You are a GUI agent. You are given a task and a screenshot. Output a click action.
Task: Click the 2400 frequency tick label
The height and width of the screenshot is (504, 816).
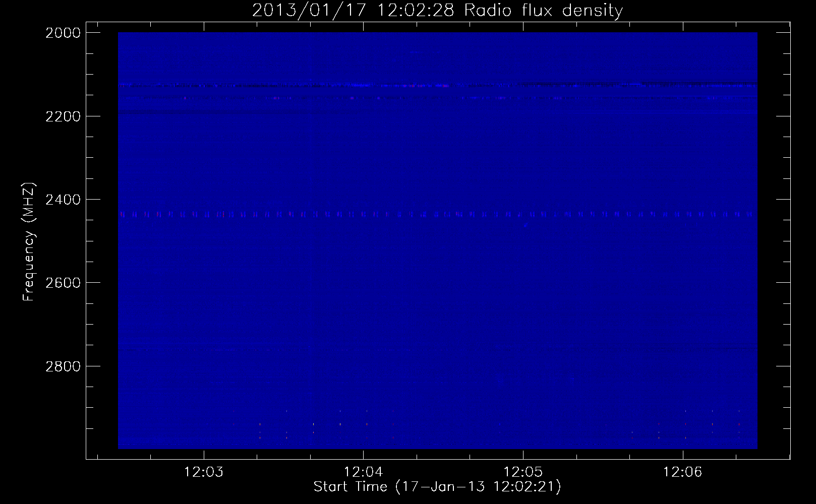[x=63, y=200]
